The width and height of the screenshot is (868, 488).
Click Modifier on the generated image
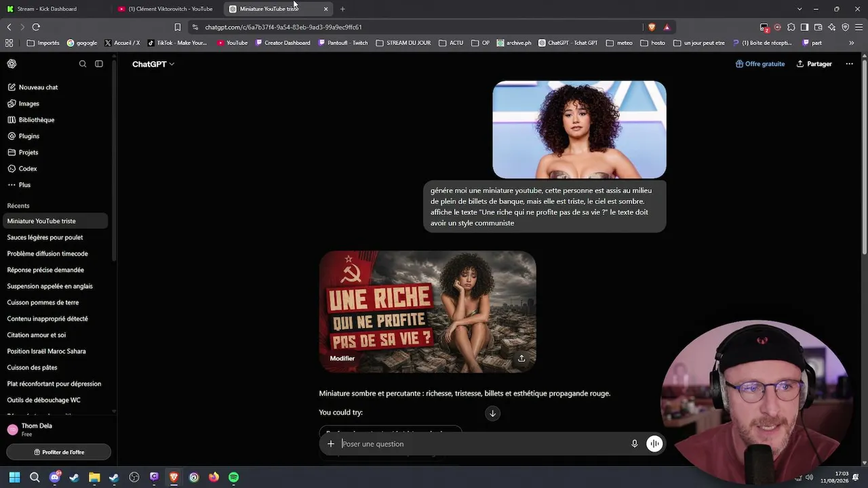click(342, 359)
